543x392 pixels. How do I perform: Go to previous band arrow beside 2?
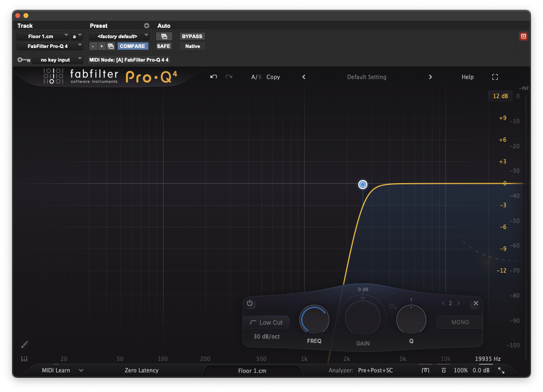(x=443, y=303)
